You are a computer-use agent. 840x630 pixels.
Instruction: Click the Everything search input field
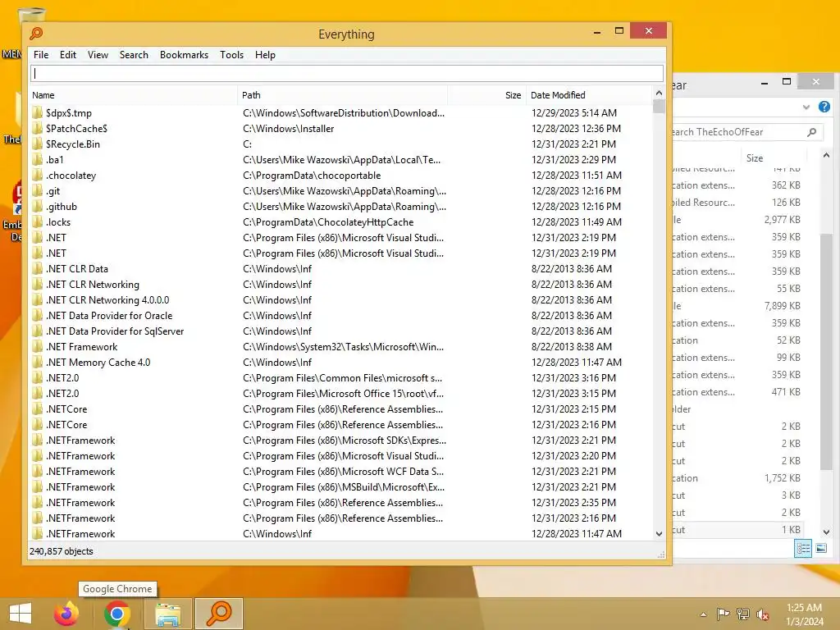(347, 73)
